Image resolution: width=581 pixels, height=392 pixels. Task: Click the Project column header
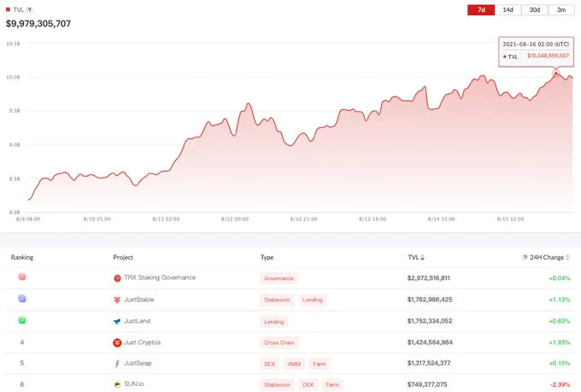point(123,257)
